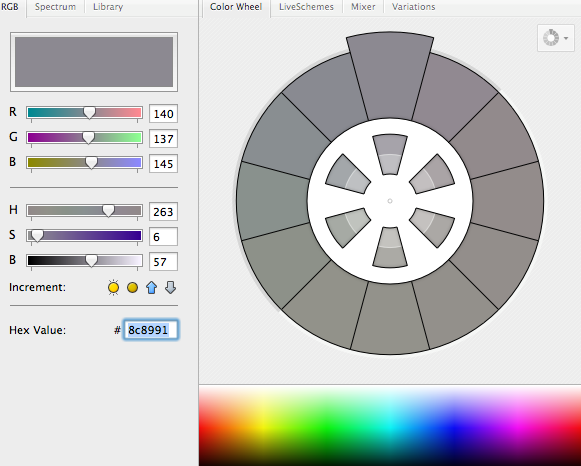Click the bright sun increment icon
This screenshot has height=466, width=581.
[x=113, y=287]
